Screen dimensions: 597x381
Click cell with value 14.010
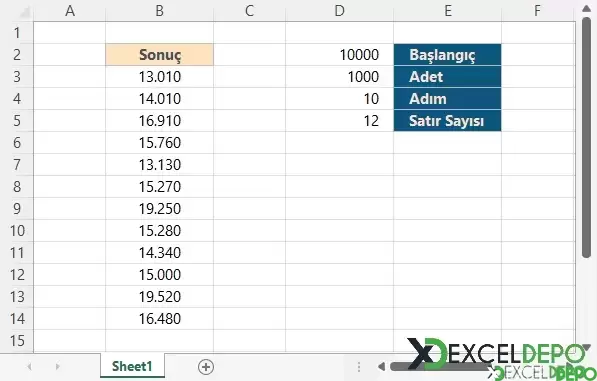coord(160,99)
